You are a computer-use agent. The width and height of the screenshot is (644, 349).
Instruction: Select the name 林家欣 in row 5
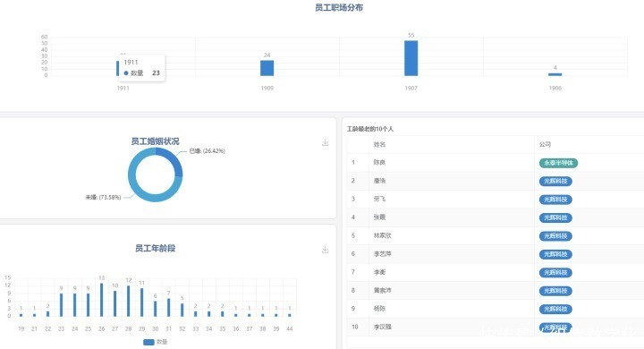(x=383, y=236)
